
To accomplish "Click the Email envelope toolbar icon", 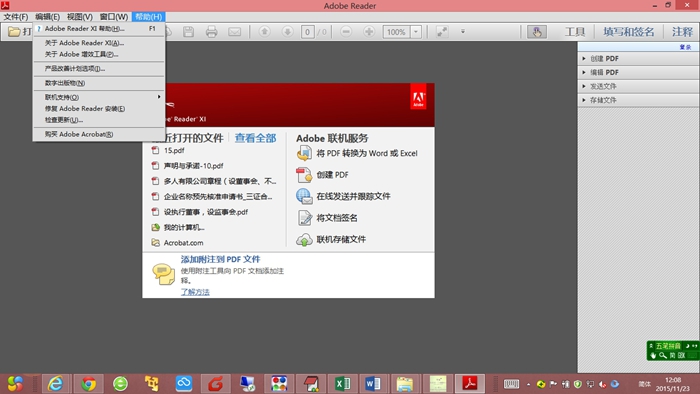I will click(x=234, y=32).
